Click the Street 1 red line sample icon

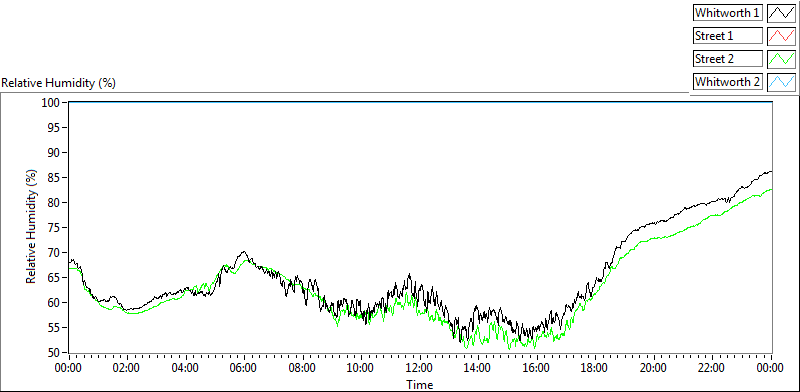pos(781,36)
